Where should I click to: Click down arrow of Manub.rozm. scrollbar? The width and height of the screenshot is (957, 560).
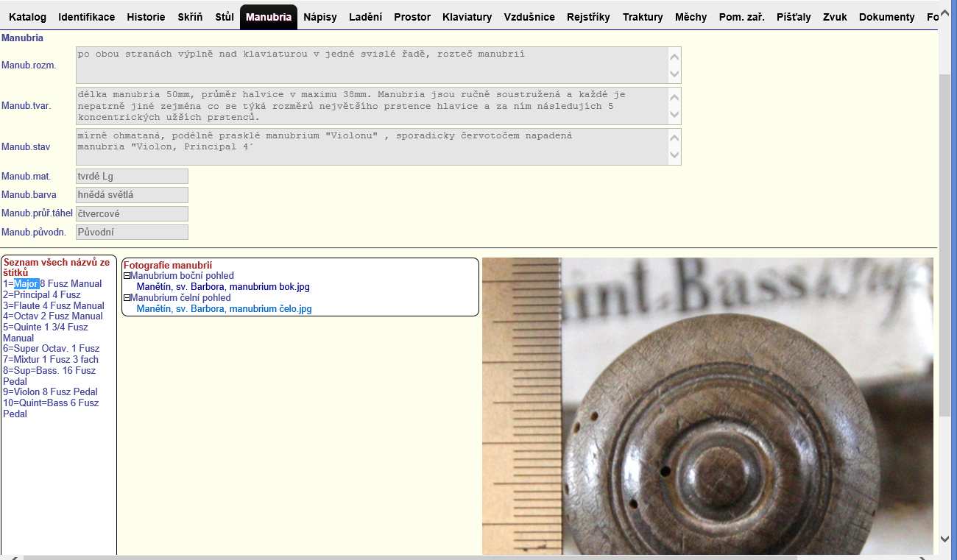click(674, 74)
